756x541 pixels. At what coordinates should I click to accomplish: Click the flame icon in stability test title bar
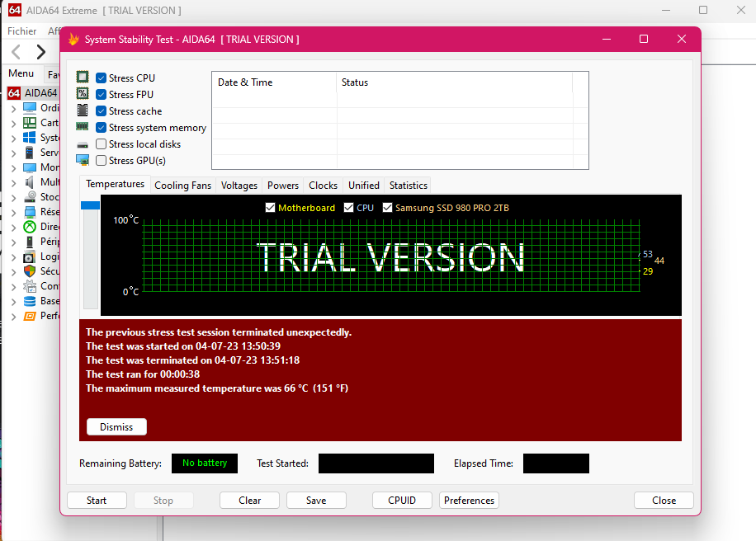coord(73,39)
